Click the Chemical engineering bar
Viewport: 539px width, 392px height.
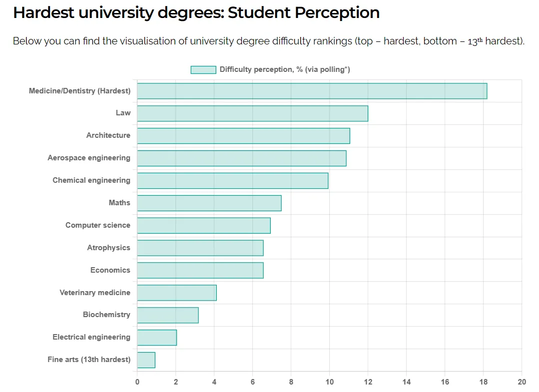click(232, 181)
